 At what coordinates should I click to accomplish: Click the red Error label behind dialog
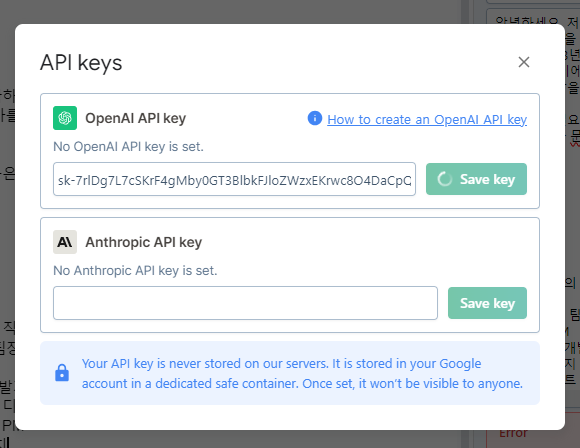tap(513, 433)
